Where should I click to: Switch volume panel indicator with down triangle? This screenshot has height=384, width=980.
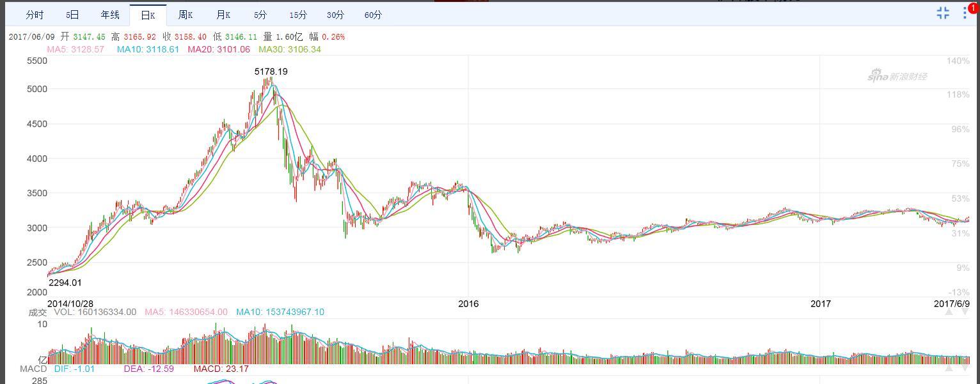pos(965,312)
